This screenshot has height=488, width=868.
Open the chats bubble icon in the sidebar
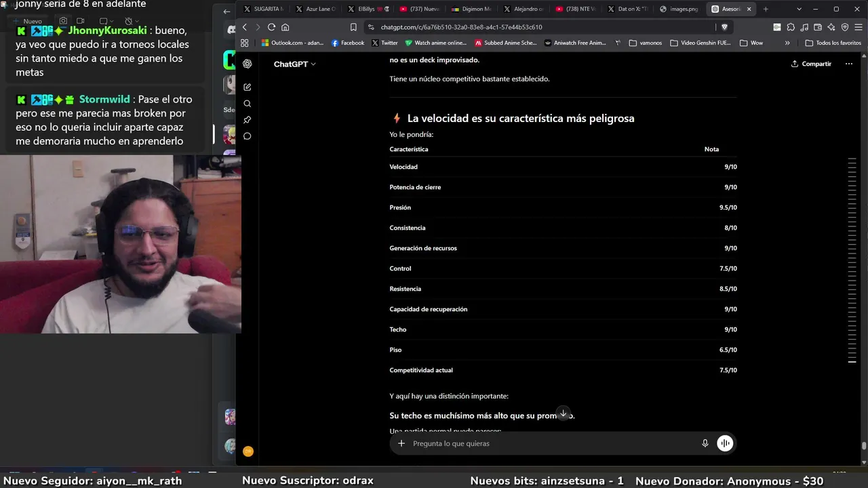click(x=248, y=136)
